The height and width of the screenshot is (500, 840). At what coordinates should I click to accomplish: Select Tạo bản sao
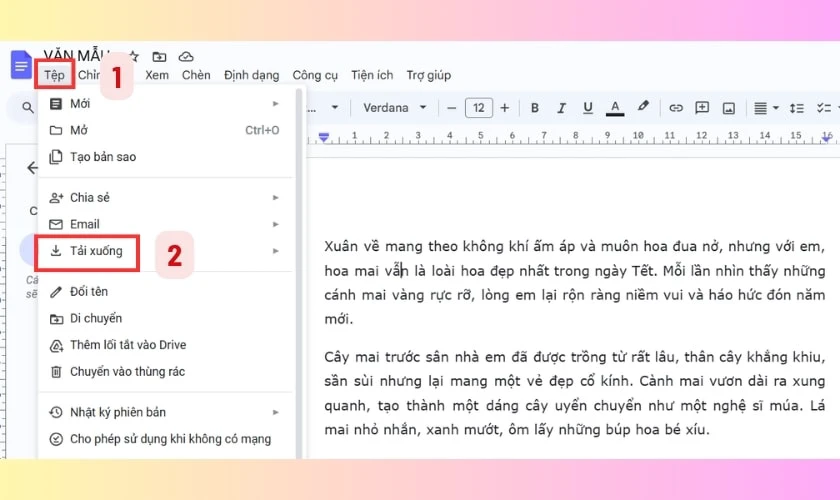click(x=166, y=157)
